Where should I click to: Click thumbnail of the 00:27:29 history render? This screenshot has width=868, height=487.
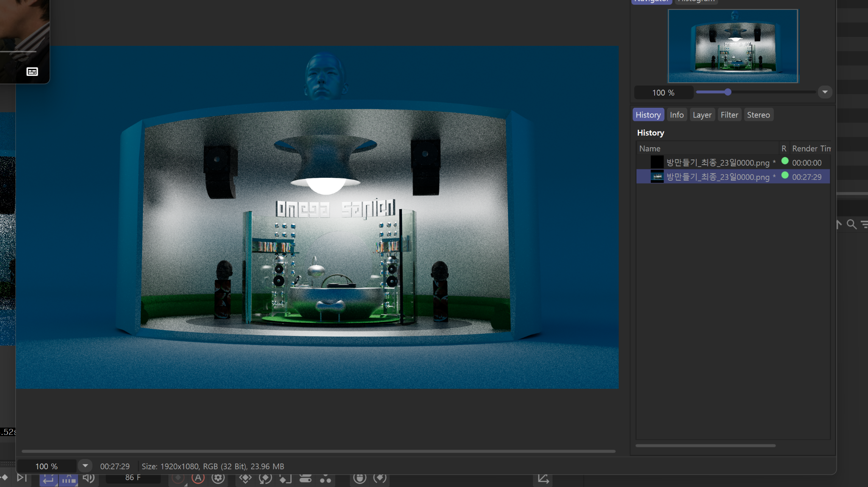pyautogui.click(x=657, y=176)
